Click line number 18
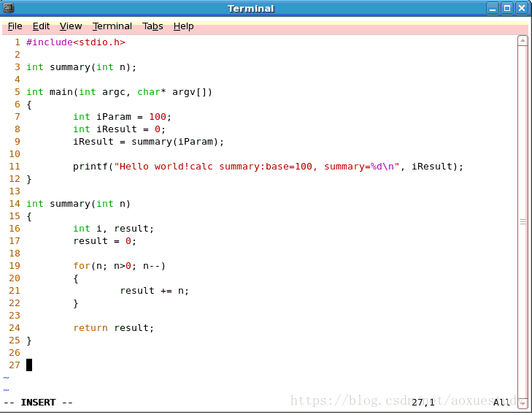Image resolution: width=532 pixels, height=415 pixels. (15, 253)
